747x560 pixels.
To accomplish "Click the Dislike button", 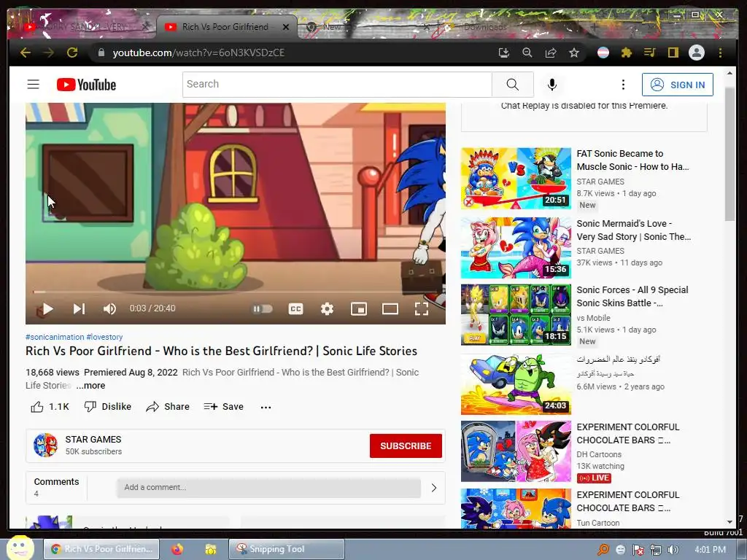I will [108, 407].
